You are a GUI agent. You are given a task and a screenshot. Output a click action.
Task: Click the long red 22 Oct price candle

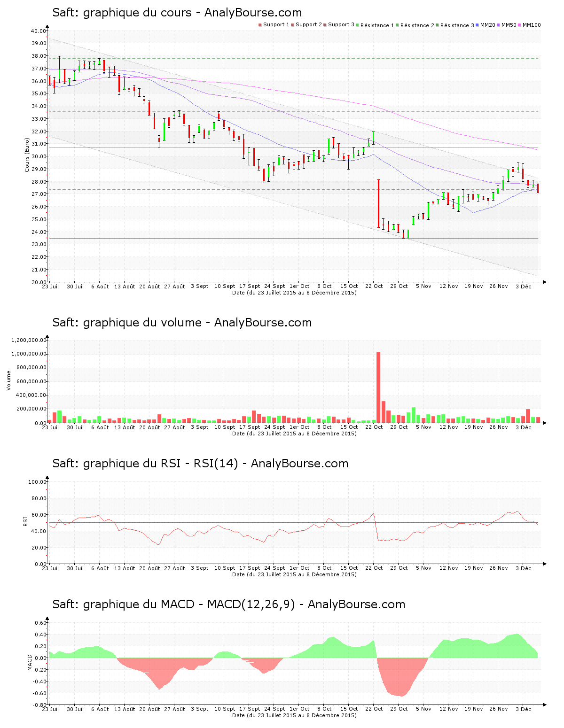[378, 203]
